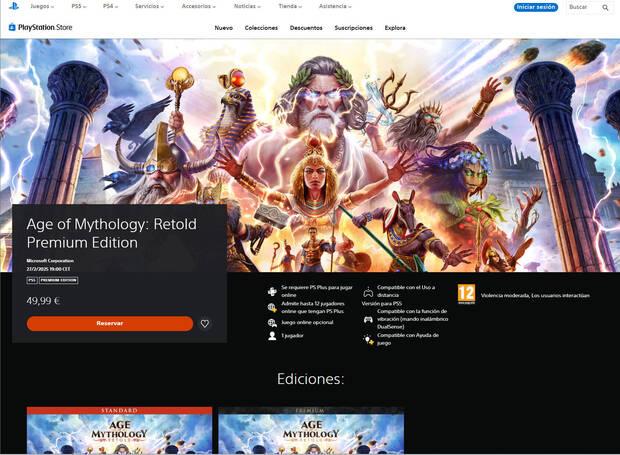Viewport: 620px width, 455px height.
Task: Click the orange Reservar button
Action: tap(110, 323)
